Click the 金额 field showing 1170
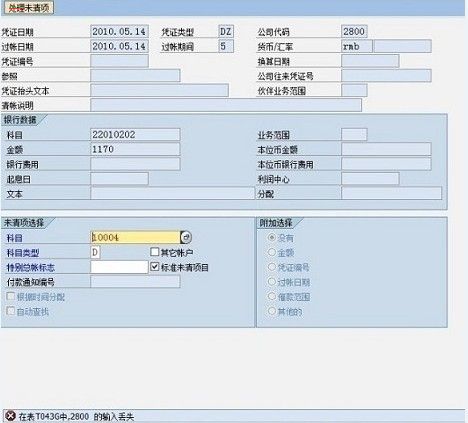Screen dimensions: 468x423 click(x=135, y=149)
